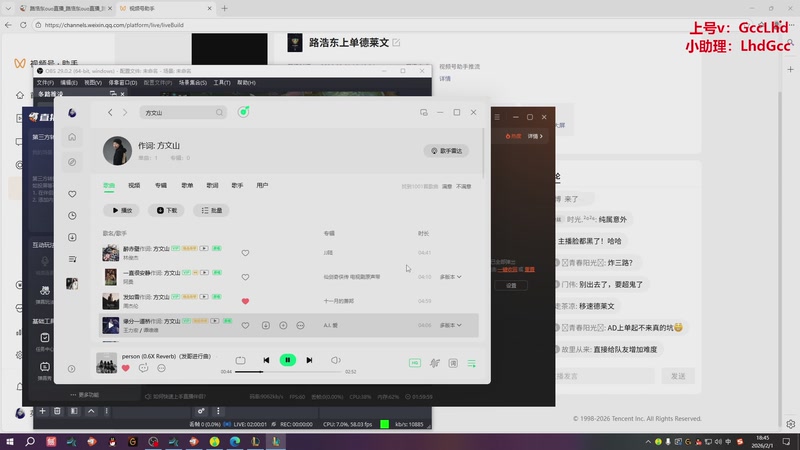Like the 缘分一道桥 song with its heart
The width and height of the screenshot is (800, 450).
click(245, 325)
